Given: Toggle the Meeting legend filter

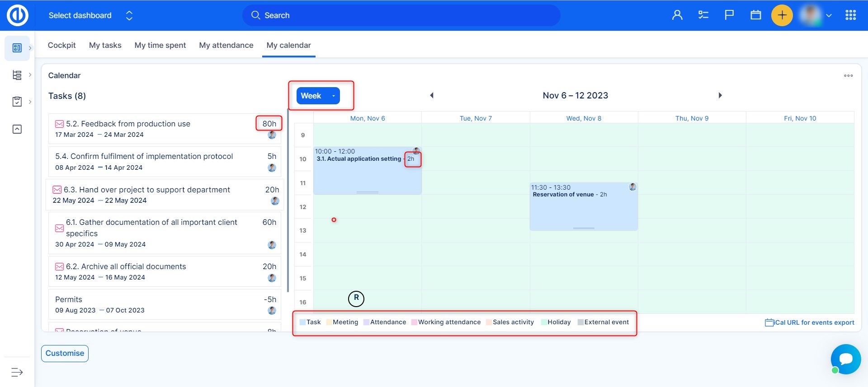Looking at the screenshot, I should (342, 322).
